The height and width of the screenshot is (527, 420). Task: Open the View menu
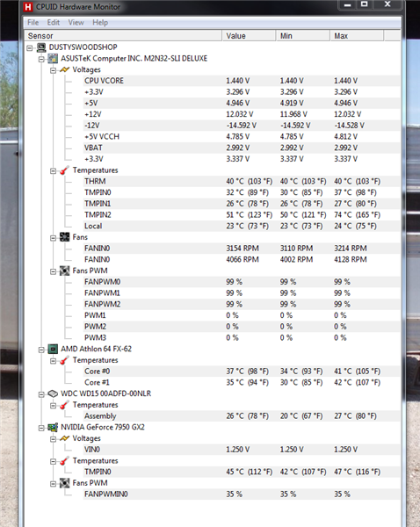tap(76, 23)
